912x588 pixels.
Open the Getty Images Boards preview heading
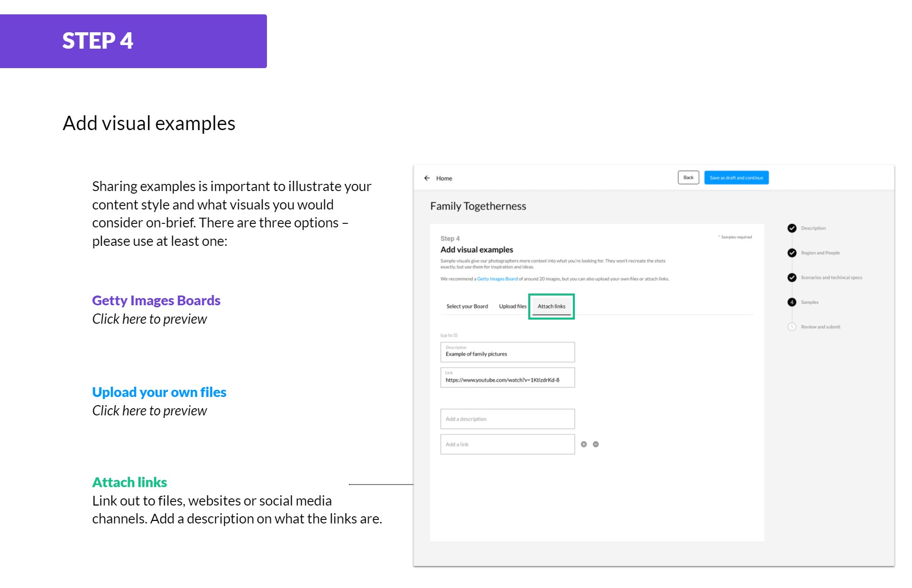156,301
